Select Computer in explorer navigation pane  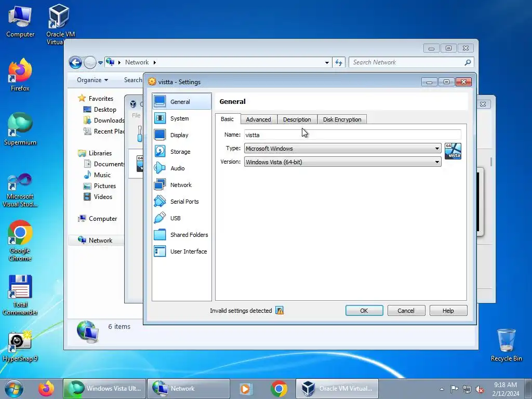[x=97, y=219]
